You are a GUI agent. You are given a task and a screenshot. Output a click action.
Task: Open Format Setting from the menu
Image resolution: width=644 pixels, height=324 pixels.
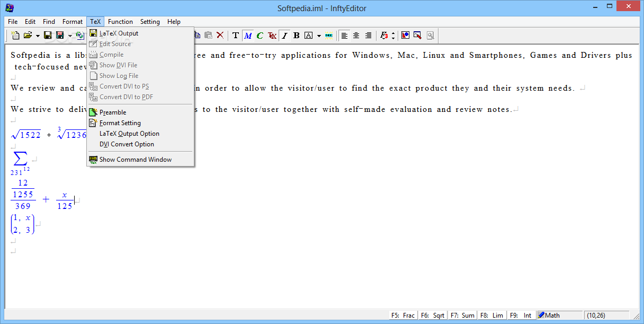pos(140,123)
